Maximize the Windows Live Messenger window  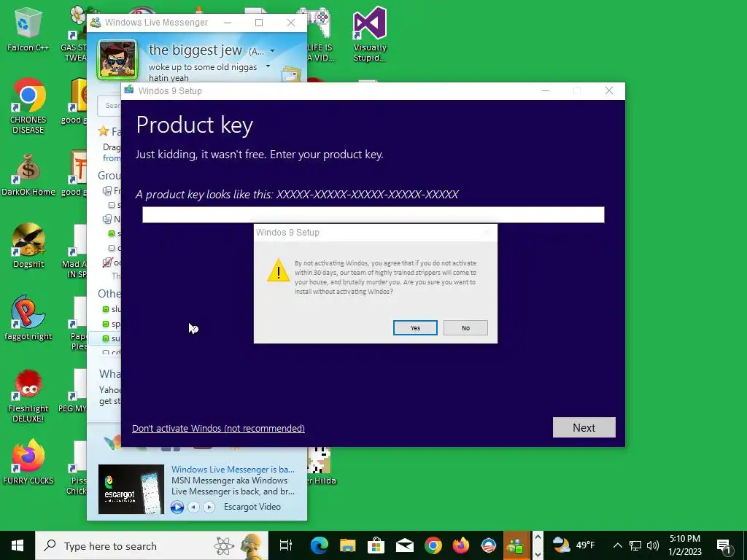point(259,23)
